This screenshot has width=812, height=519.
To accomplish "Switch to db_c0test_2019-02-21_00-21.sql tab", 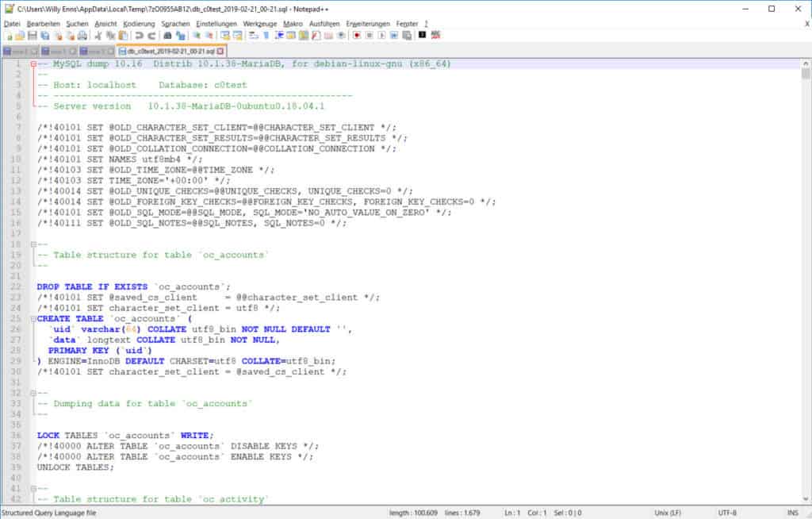I will pyautogui.click(x=167, y=51).
